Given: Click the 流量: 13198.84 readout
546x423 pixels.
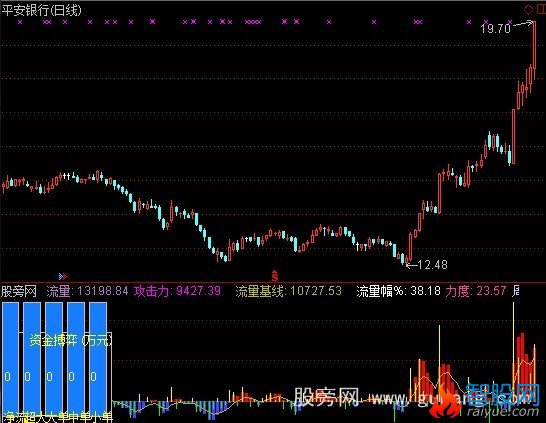Looking at the screenshot, I should tap(87, 291).
